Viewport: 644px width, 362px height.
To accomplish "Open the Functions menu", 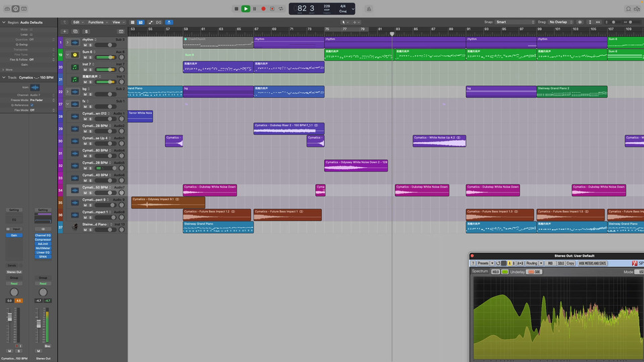I will click(98, 22).
